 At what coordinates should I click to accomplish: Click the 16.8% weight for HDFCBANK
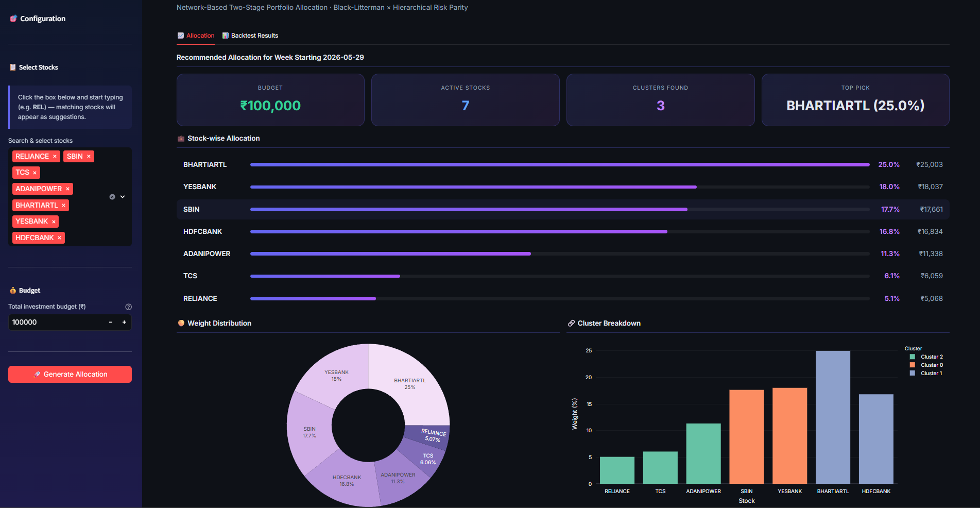coord(889,232)
